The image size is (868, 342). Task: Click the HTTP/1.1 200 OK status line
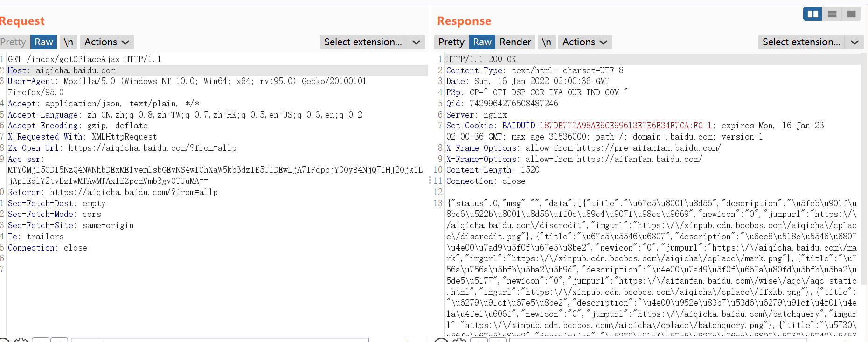point(481,59)
